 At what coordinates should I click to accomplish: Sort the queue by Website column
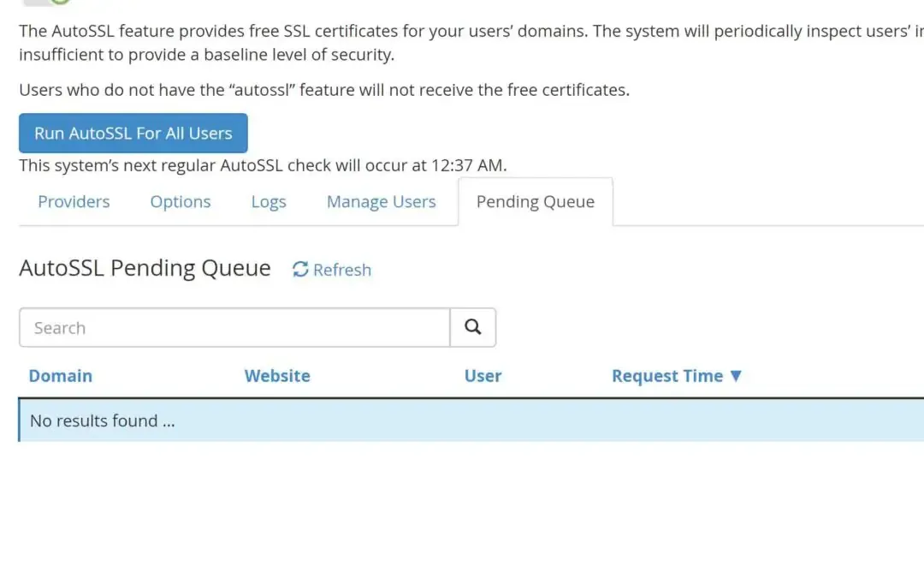point(277,375)
